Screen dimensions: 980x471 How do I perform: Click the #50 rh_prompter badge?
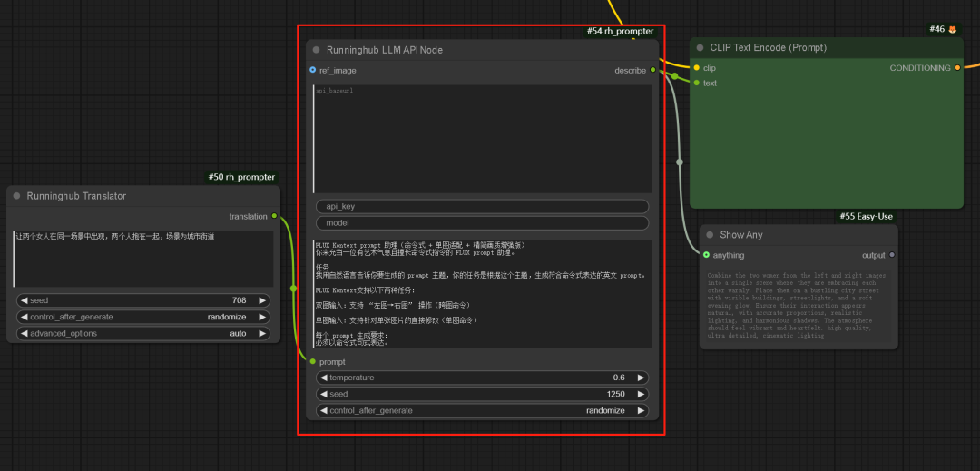pyautogui.click(x=240, y=177)
